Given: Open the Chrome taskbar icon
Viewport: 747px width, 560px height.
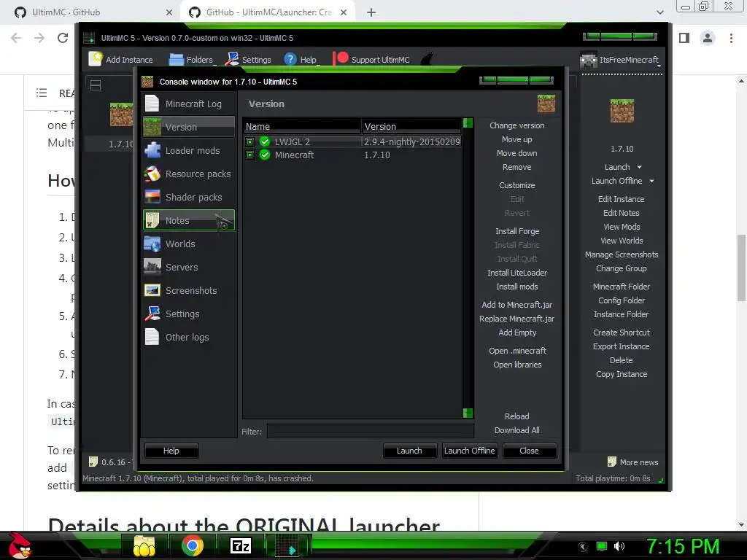Looking at the screenshot, I should pos(193,545).
